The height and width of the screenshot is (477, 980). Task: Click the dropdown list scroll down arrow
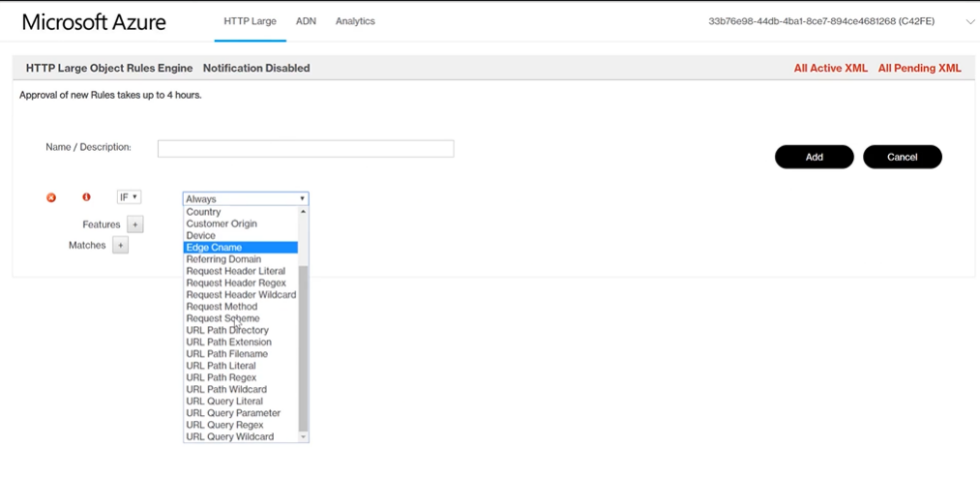click(303, 437)
